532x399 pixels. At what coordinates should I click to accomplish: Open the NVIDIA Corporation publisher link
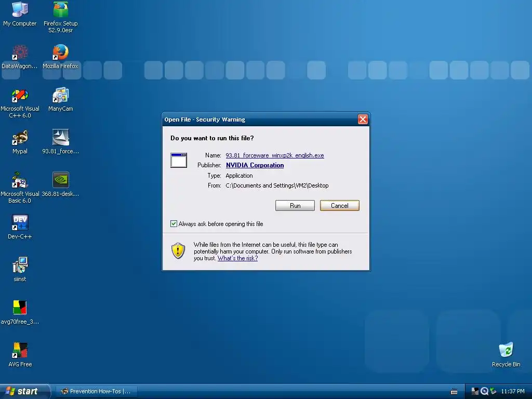click(x=255, y=165)
